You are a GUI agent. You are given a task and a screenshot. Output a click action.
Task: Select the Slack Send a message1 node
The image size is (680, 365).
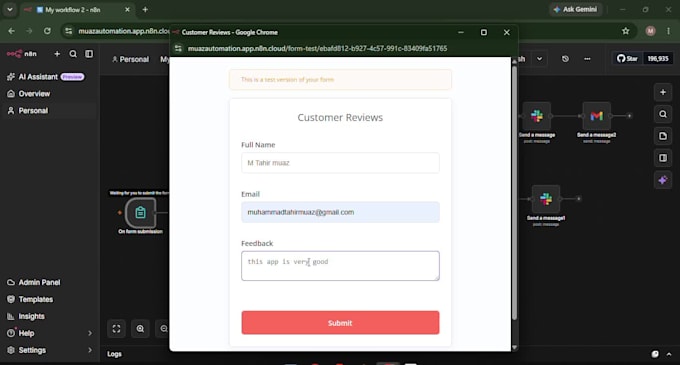pos(546,199)
